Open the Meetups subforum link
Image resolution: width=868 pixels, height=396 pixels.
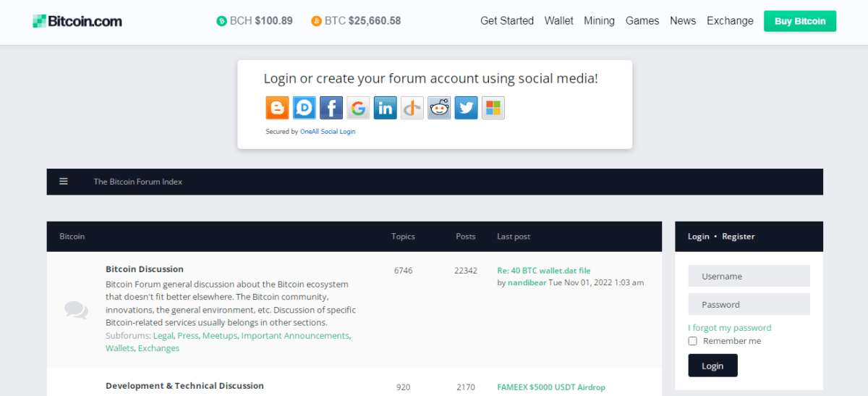point(220,336)
